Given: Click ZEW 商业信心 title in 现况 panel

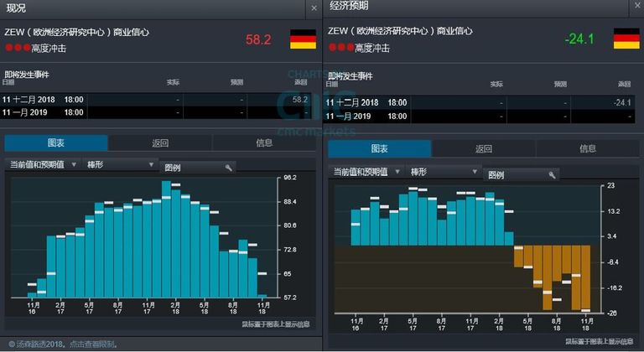Looking at the screenshot, I should pos(77,32).
